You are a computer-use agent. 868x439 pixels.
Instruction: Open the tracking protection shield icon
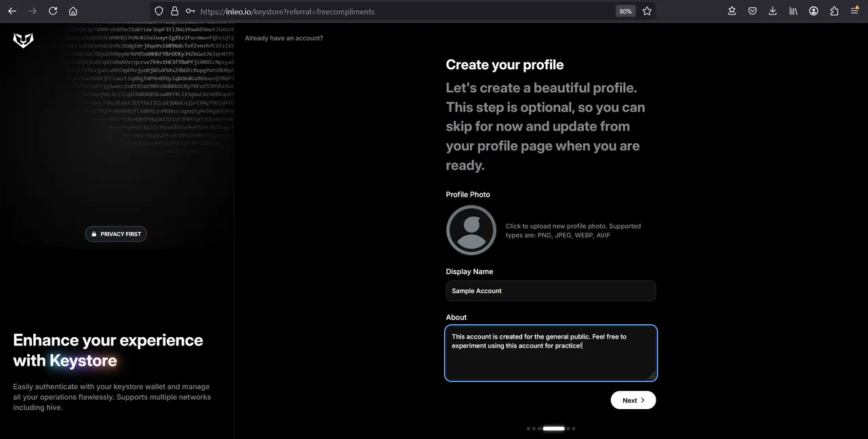(159, 11)
